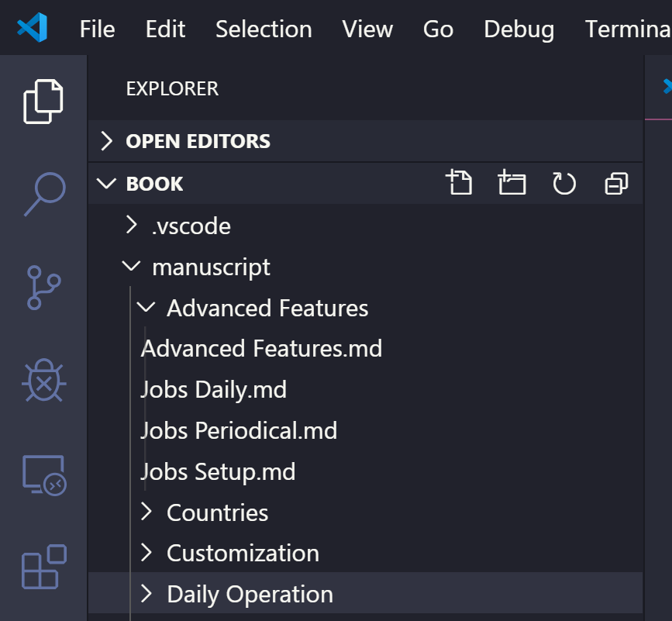Expand the Countries folder
This screenshot has width=672, height=621.
point(365,512)
